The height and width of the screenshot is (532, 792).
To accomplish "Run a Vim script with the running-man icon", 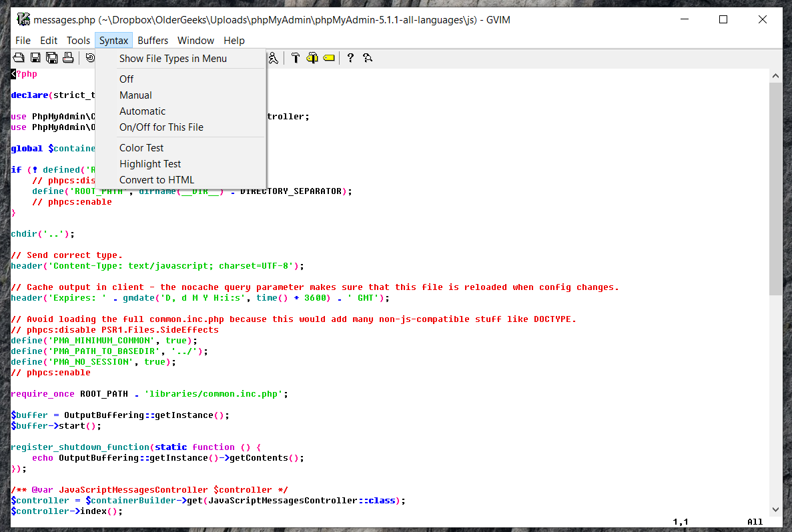I will [274, 58].
